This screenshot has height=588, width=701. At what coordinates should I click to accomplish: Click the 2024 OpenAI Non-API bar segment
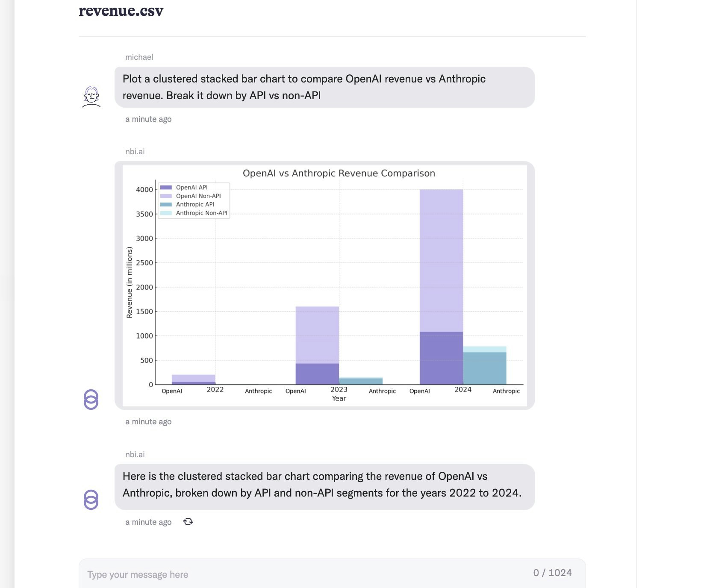coord(441,261)
